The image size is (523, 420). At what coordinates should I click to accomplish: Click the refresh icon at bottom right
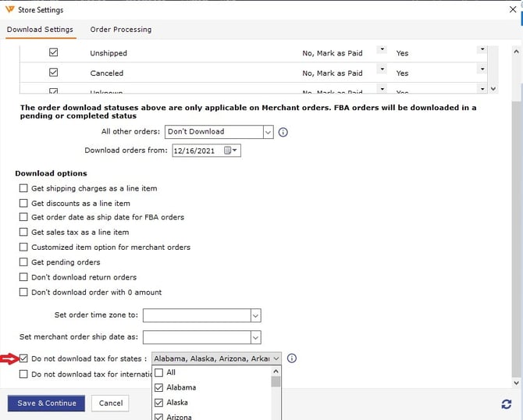(x=507, y=404)
